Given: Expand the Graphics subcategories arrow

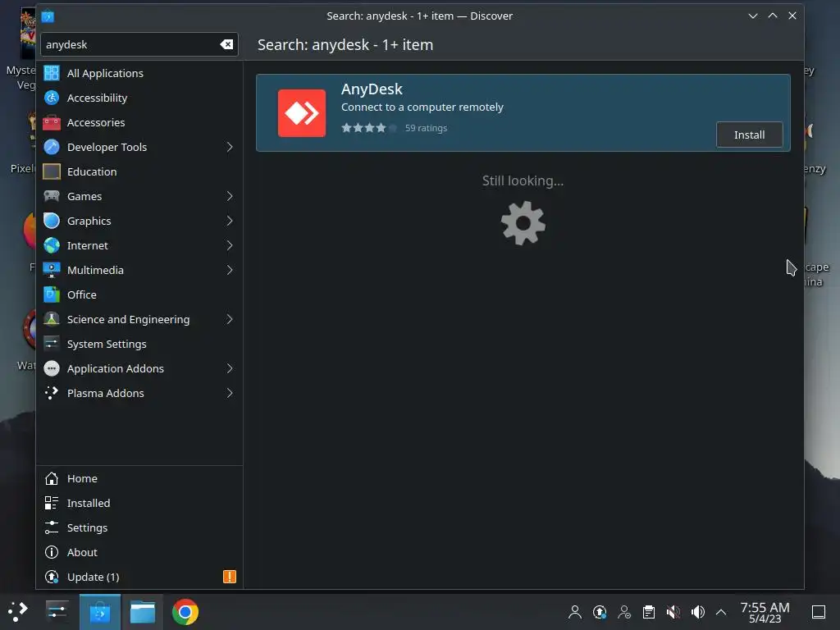Looking at the screenshot, I should 230,221.
